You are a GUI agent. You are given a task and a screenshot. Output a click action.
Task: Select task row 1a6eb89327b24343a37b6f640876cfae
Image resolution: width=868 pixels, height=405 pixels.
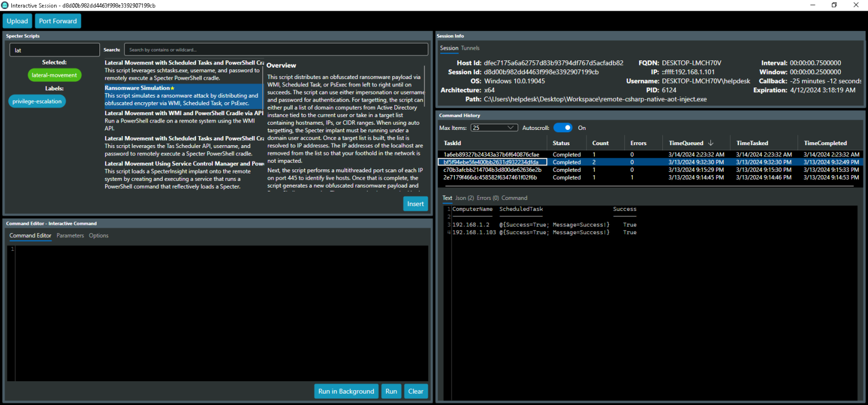click(650, 154)
